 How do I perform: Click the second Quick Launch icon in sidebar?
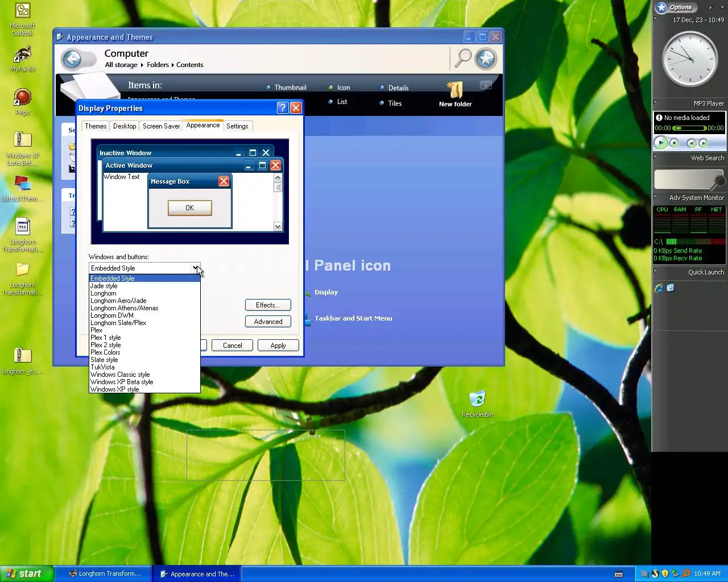[x=671, y=288]
